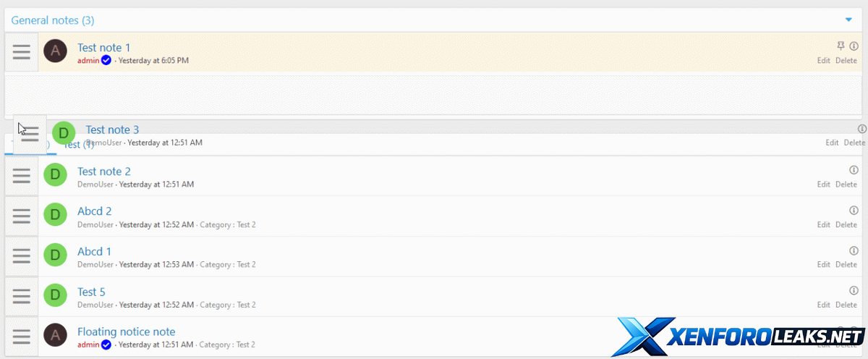Click the drag handle for Test 5

pos(22,297)
